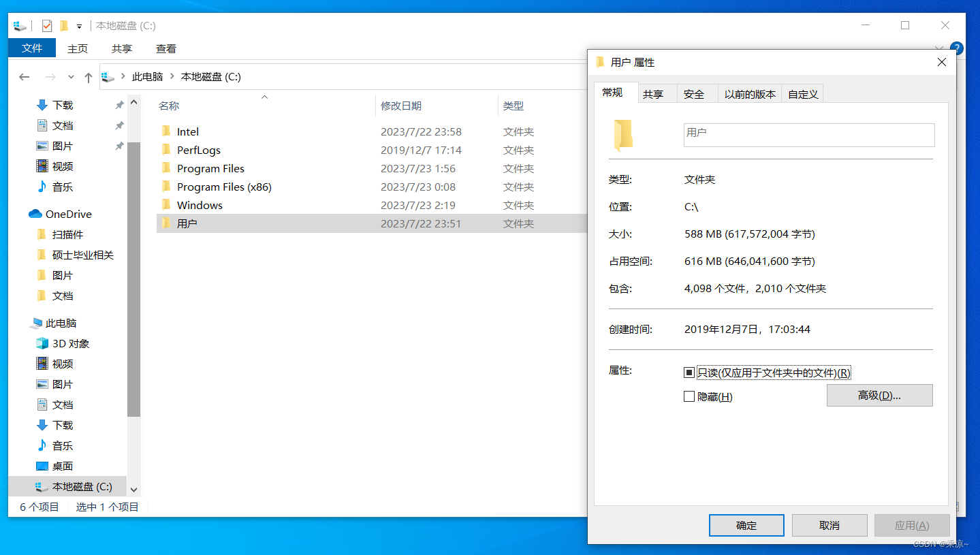The height and width of the screenshot is (555, 980).
Task: Click the OneDrive cloud icon
Action: pyautogui.click(x=35, y=214)
